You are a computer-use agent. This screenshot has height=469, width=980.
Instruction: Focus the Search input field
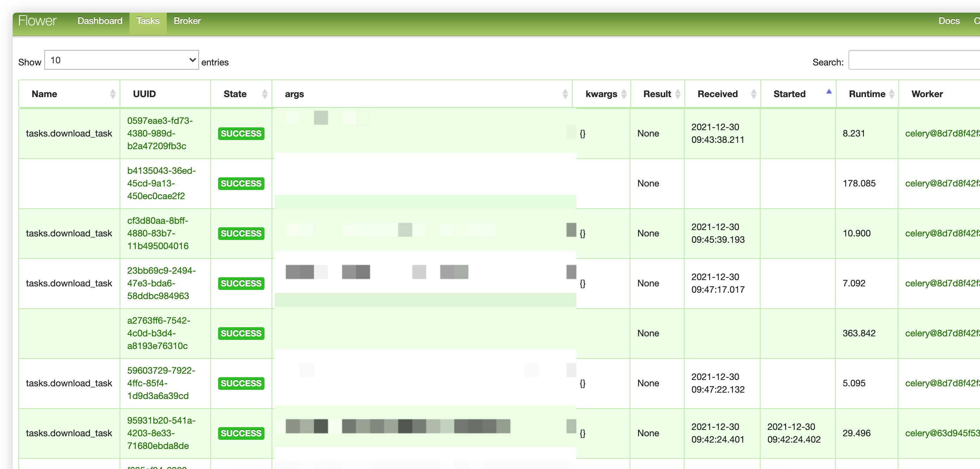tap(913, 60)
